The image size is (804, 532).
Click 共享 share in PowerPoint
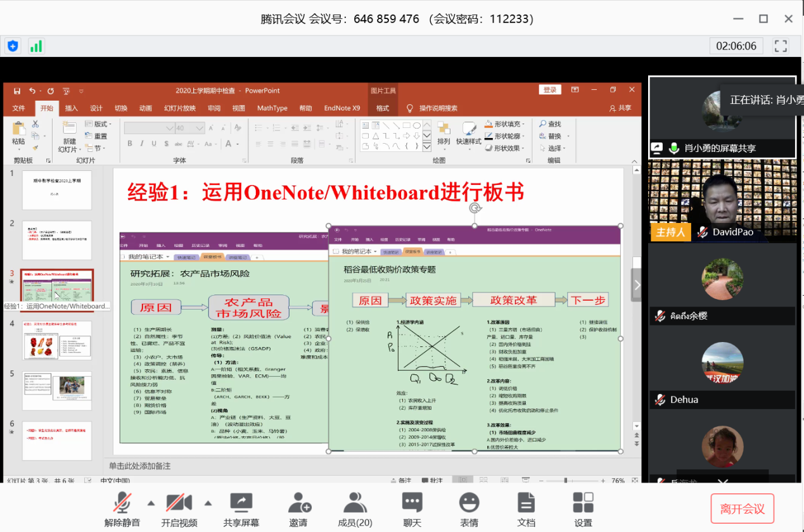coord(620,108)
